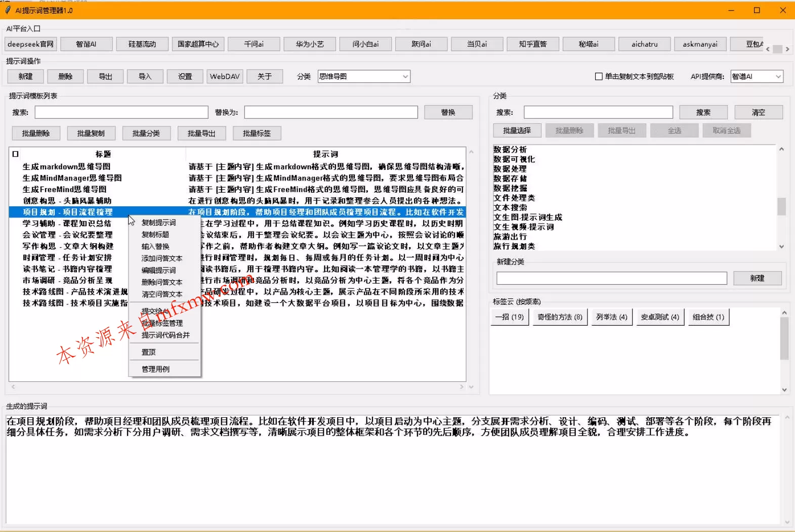
Task: Open the 关于 about dialog
Action: (265, 76)
